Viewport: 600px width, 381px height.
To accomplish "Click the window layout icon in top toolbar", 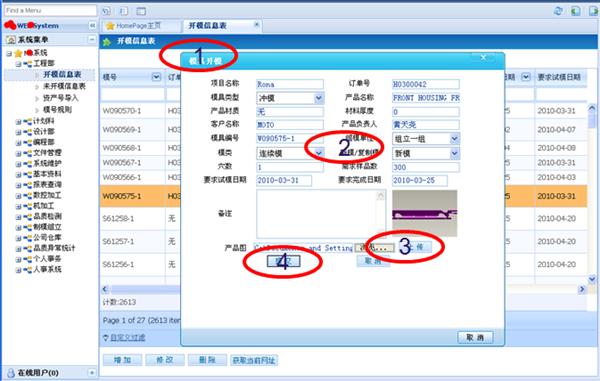I will (x=141, y=11).
